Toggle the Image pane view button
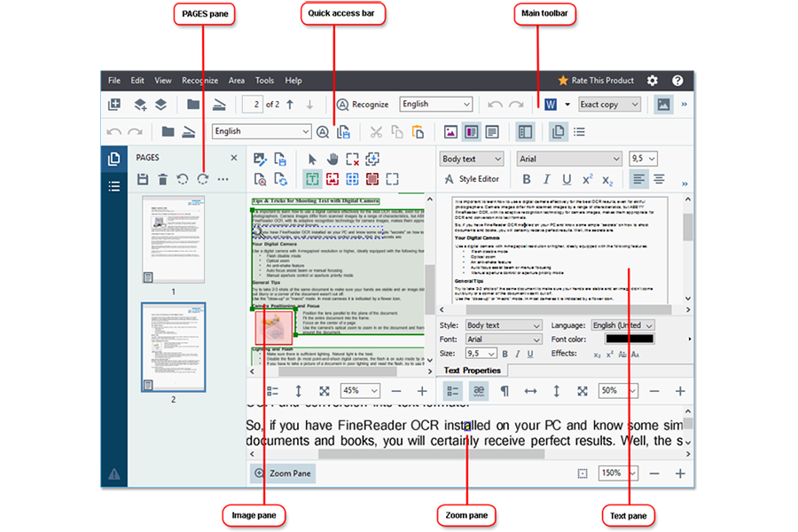 pyautogui.click(x=450, y=132)
